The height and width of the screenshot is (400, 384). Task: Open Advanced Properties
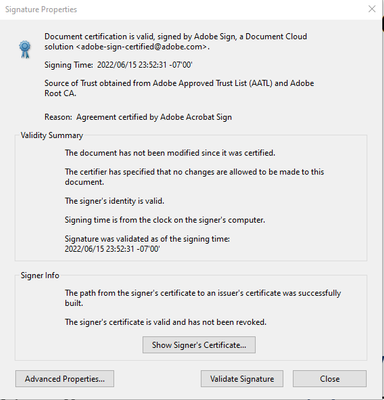65,379
